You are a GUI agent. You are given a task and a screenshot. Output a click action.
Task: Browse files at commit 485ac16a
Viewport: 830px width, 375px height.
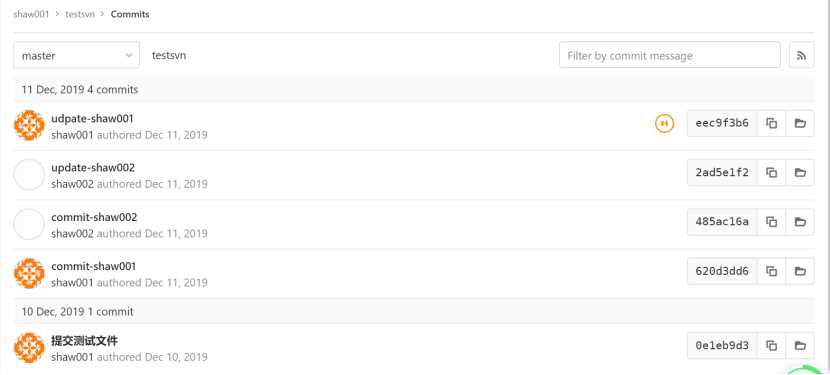pos(800,222)
